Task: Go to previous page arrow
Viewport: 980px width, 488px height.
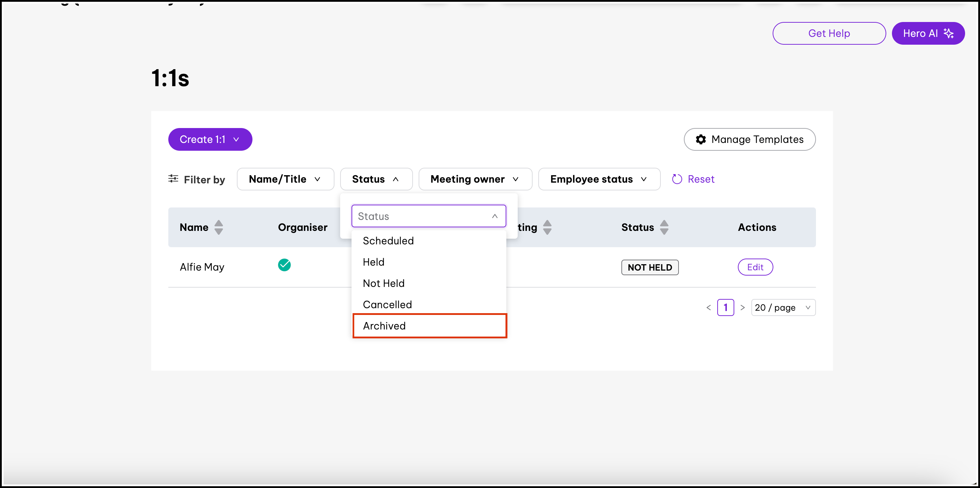Action: click(x=708, y=307)
